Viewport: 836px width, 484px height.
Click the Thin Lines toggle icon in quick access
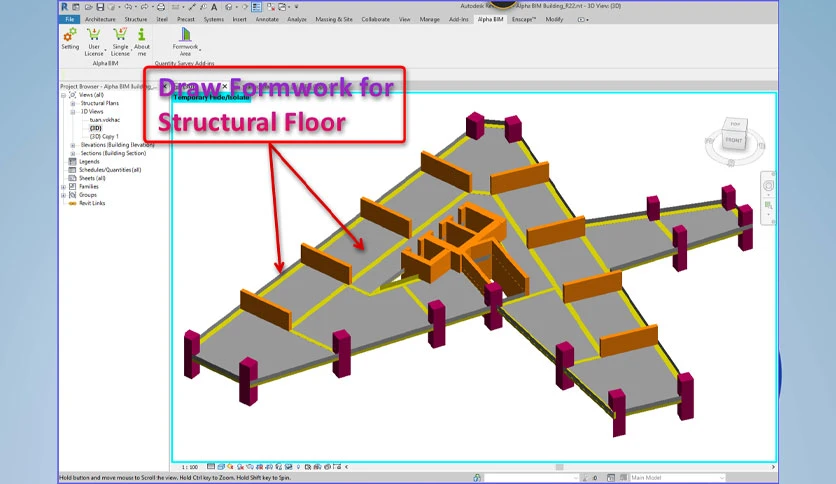coord(256,7)
